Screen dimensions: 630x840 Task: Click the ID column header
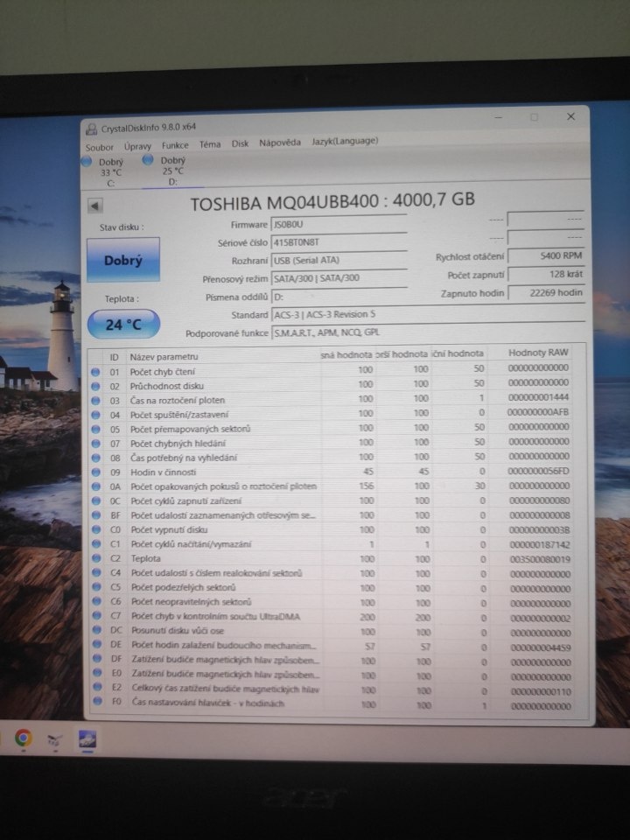point(114,357)
